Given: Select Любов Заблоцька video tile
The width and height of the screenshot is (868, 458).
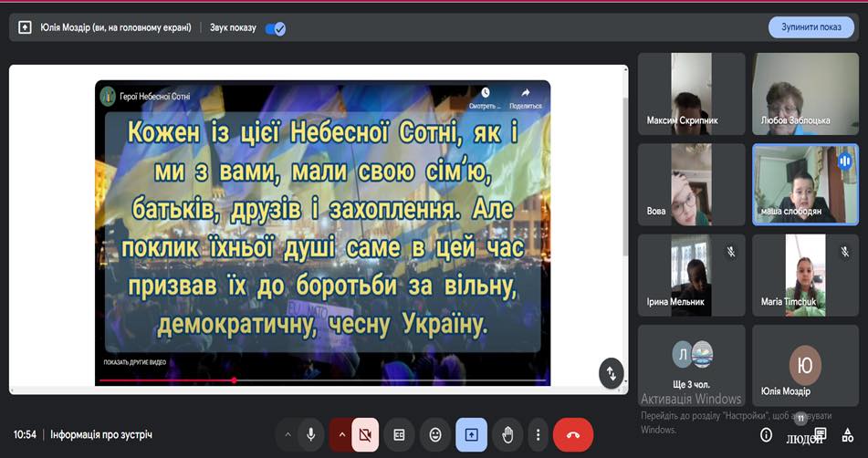Looking at the screenshot, I should tap(805, 94).
